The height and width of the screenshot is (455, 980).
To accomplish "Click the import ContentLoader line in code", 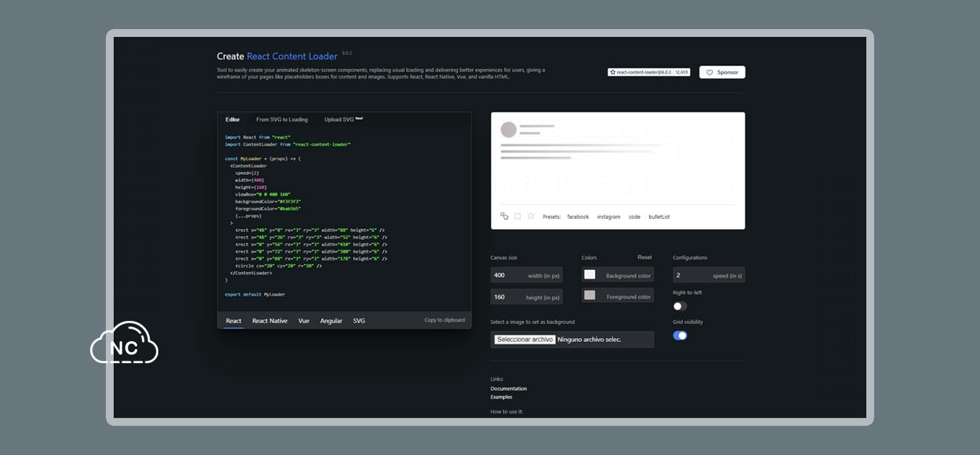I will [288, 144].
